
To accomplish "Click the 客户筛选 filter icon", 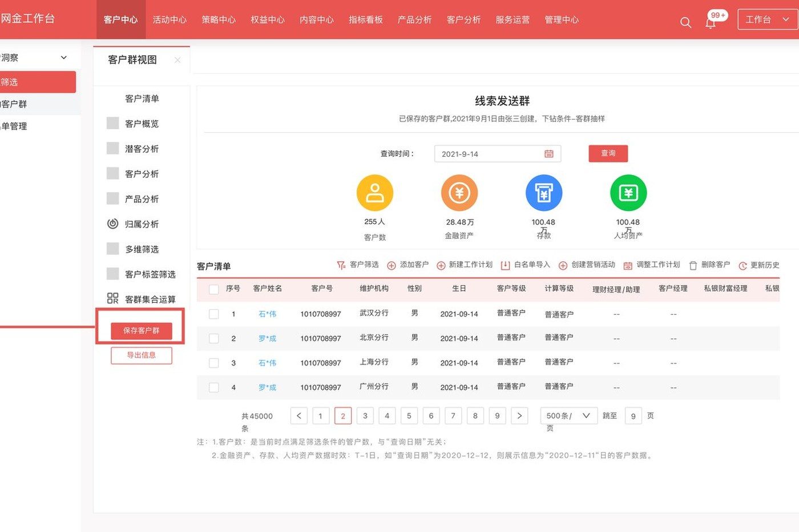I will [341, 265].
